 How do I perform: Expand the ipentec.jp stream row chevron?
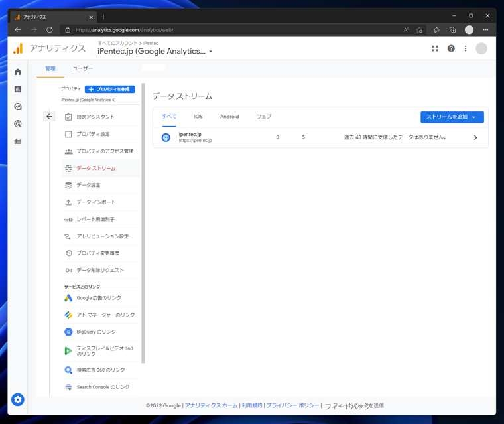click(475, 138)
